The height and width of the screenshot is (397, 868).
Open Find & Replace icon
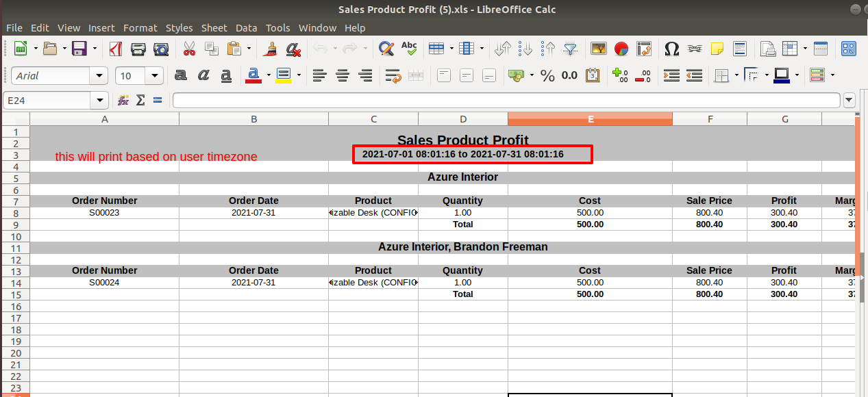click(386, 49)
